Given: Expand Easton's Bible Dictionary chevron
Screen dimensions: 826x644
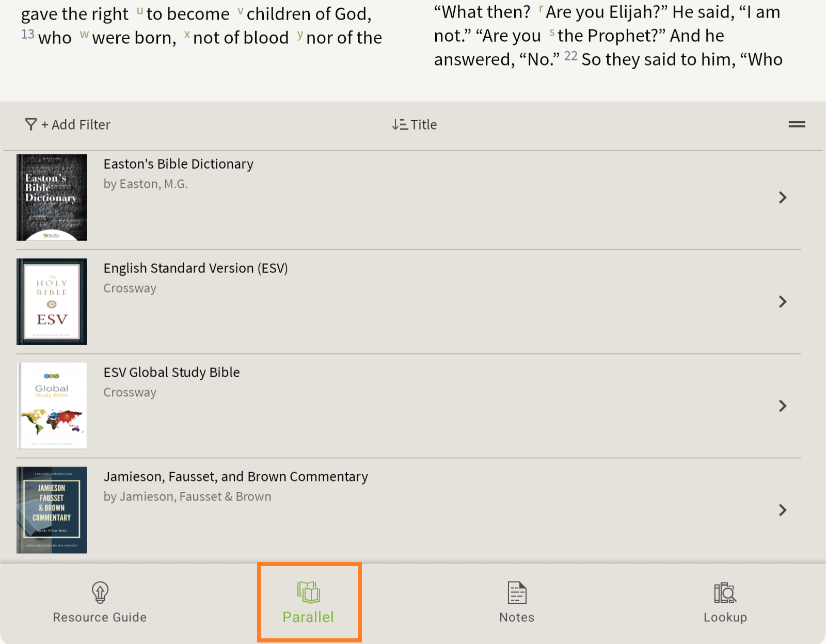Looking at the screenshot, I should pos(783,198).
